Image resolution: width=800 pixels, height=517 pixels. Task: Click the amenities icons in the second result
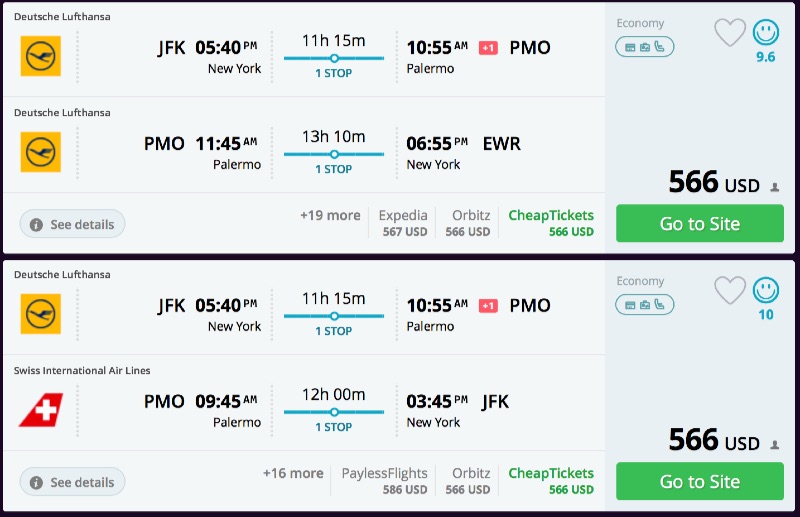coord(644,304)
